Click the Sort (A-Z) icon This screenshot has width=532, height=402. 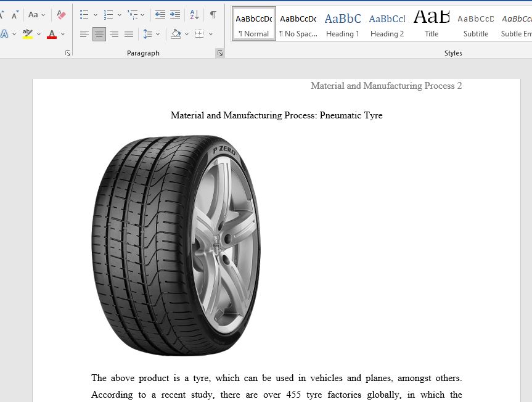[x=194, y=15]
